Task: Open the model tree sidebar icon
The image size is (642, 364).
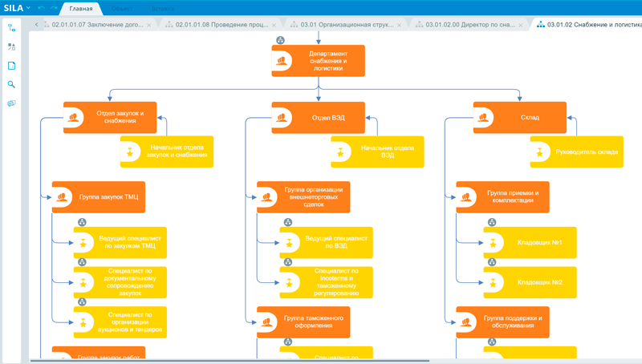Action: [x=11, y=27]
